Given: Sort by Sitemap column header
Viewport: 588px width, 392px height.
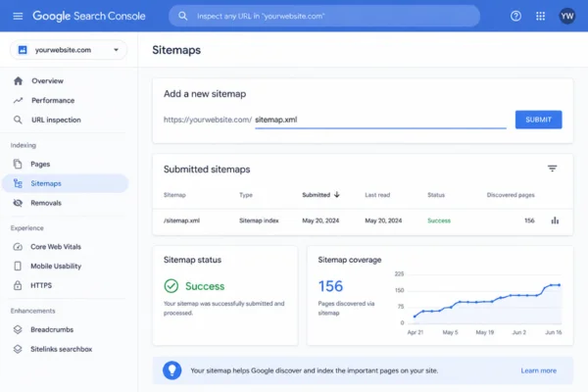Looking at the screenshot, I should (x=174, y=195).
